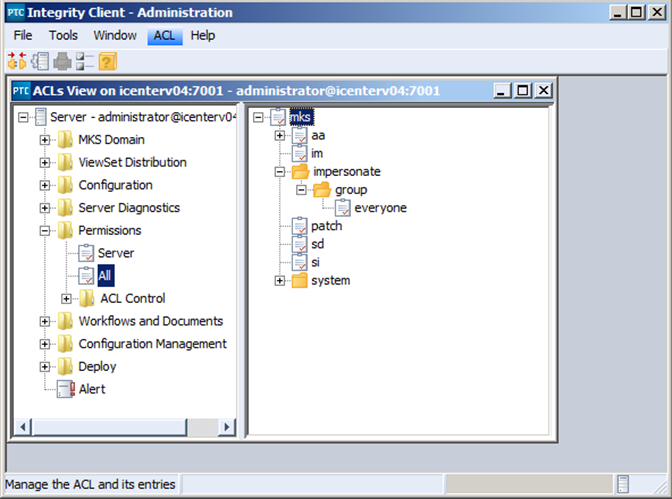Screen dimensions: 672x499
Task: Select the Server permissions label
Action: [116, 253]
